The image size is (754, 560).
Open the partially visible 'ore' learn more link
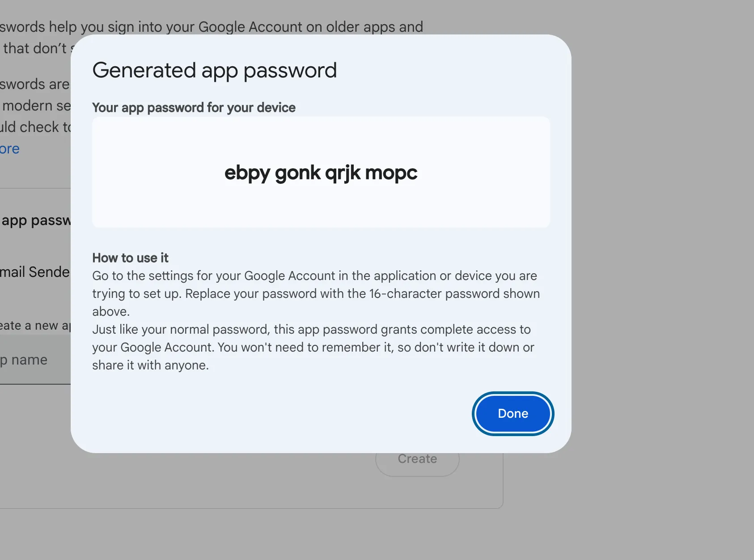[10, 149]
